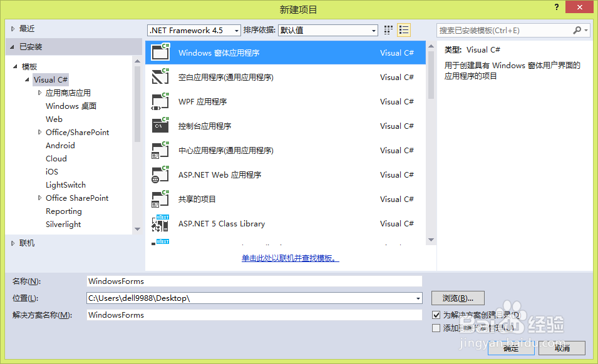Image resolution: width=598 pixels, height=364 pixels.
Task: Select the Web tree item
Action: [54, 119]
